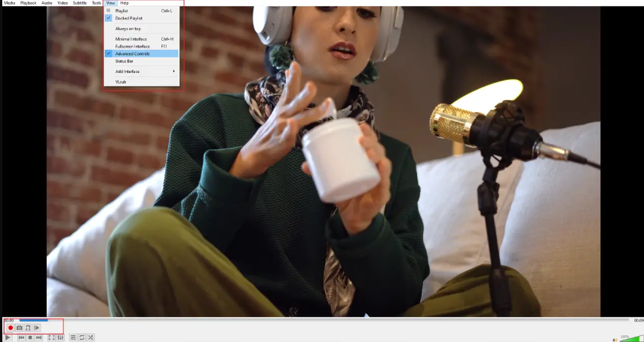The image size is (644, 342).
Task: Enable the Status Bar option
Action: [x=141, y=61]
